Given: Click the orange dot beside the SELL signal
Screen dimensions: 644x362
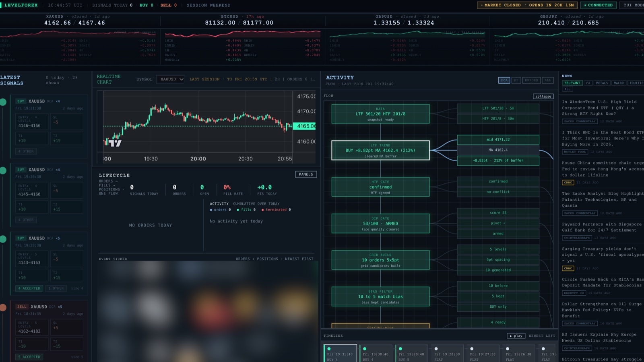Looking at the screenshot, I should [x=3, y=308].
